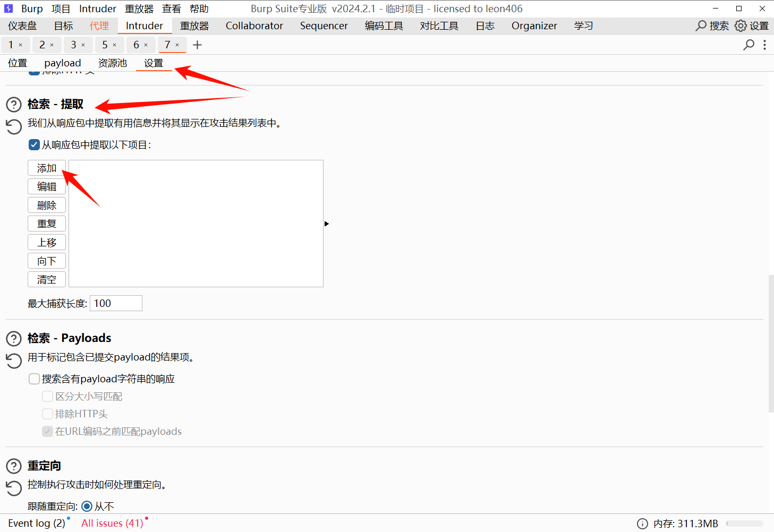Open the Burp menu
774x532 pixels.
(x=32, y=8)
